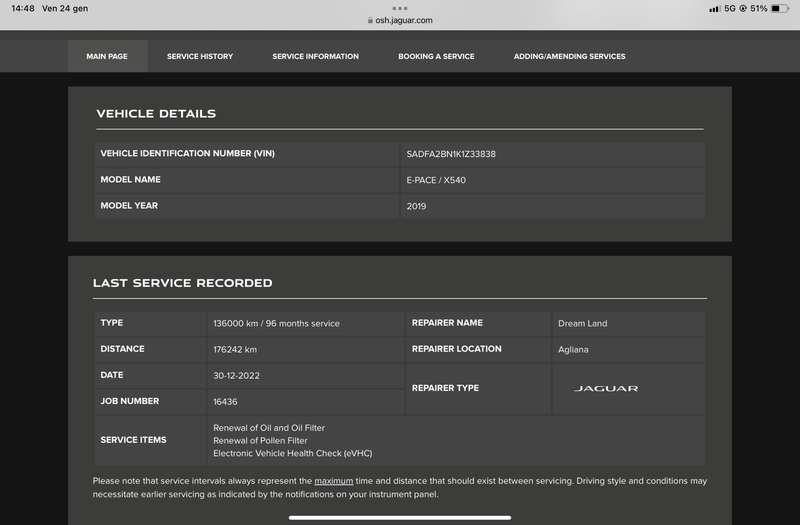
Task: Tap the 14:48 clock in status bar
Action: pyautogui.click(x=23, y=8)
